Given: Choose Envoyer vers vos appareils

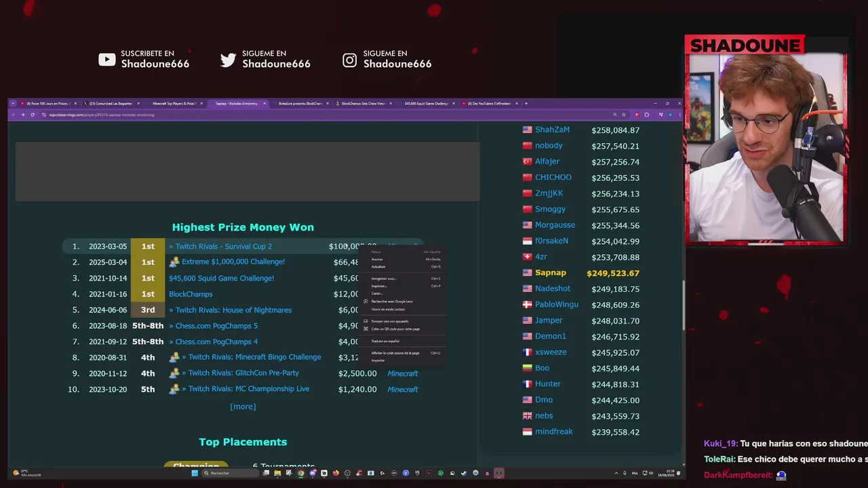Looking at the screenshot, I should tap(403, 321).
